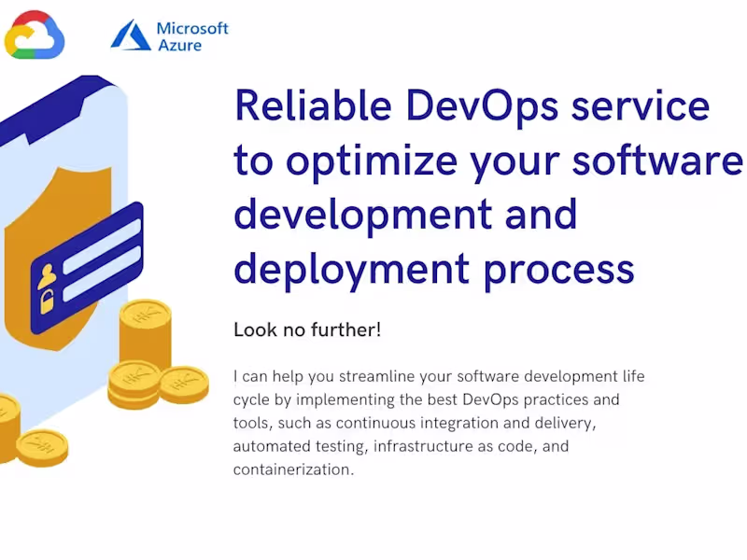Image resolution: width=747 pixels, height=560 pixels.
Task: Click the lower white field on ID card
Action: 102,273
